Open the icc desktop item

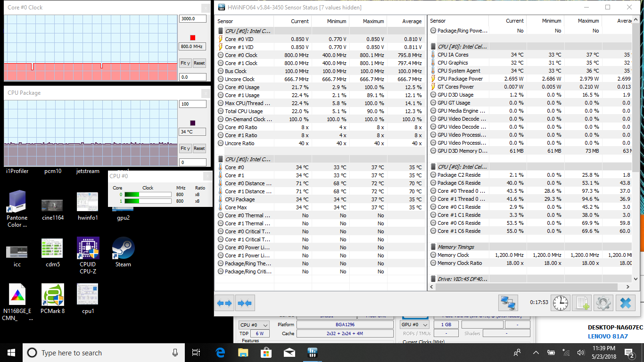(17, 255)
